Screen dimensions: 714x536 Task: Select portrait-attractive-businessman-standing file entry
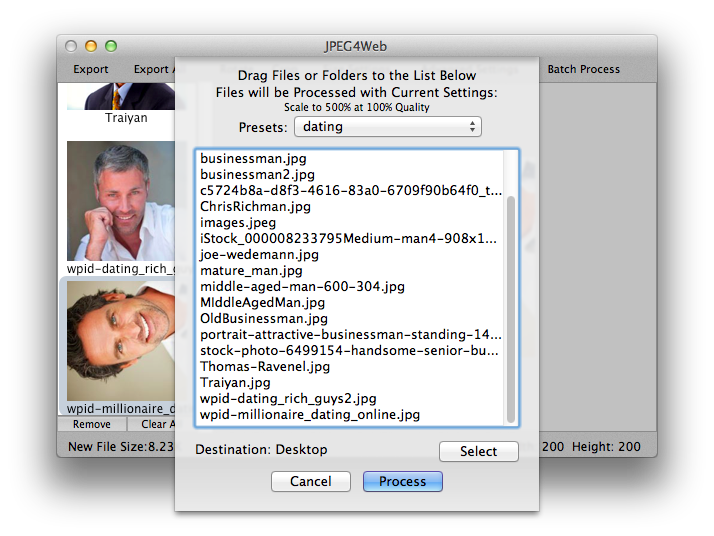(x=351, y=335)
